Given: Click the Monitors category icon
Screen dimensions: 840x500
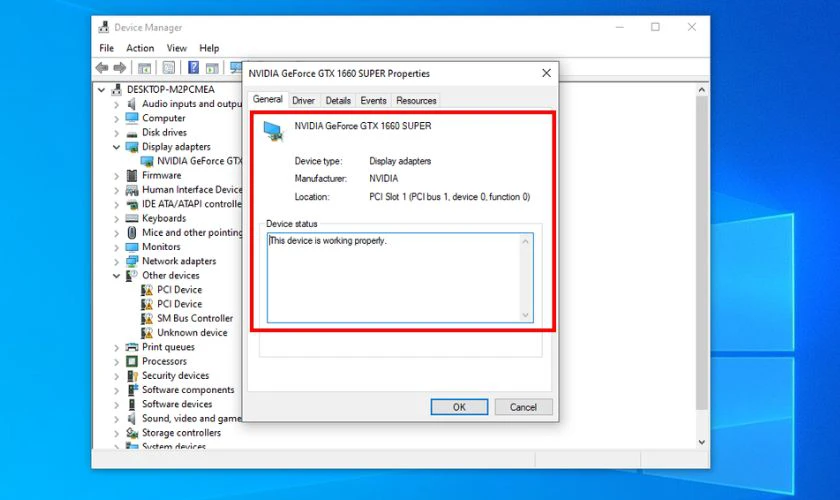Looking at the screenshot, I should point(132,247).
